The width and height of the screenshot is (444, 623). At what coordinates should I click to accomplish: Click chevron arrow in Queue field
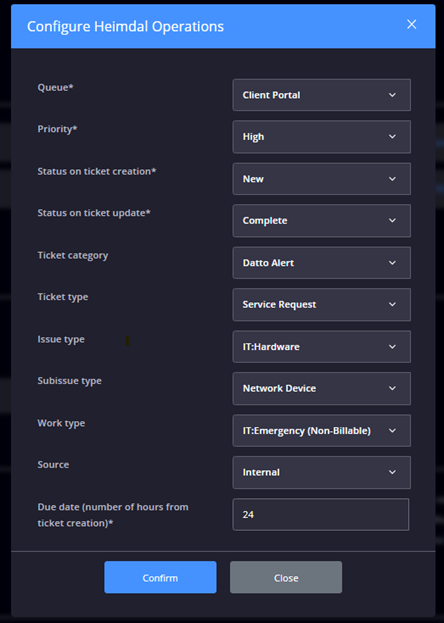coord(392,95)
